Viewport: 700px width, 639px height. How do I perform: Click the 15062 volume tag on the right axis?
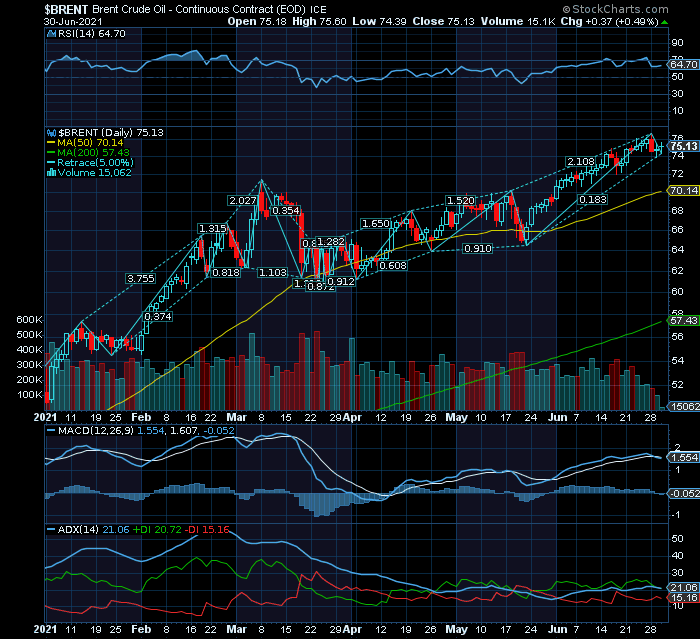pyautogui.click(x=683, y=406)
